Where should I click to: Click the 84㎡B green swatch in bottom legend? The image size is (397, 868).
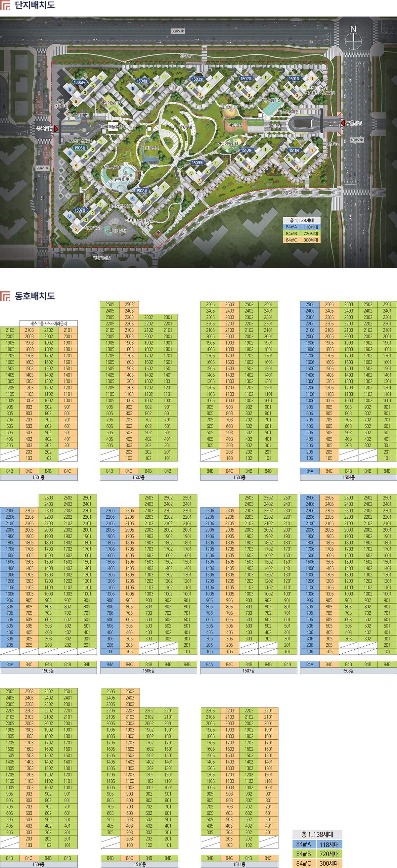pos(304,853)
